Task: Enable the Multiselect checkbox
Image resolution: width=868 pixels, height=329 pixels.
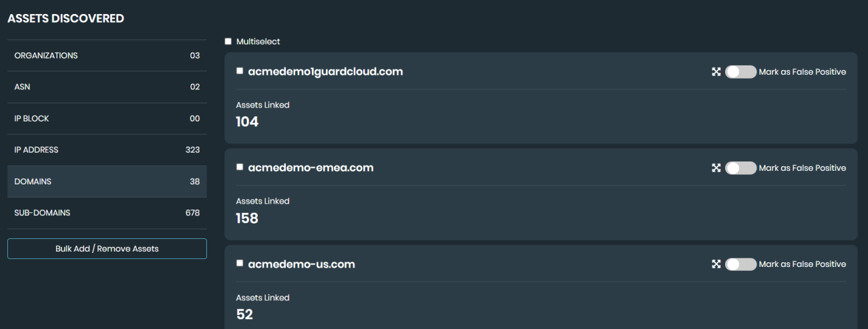Action: (x=228, y=41)
